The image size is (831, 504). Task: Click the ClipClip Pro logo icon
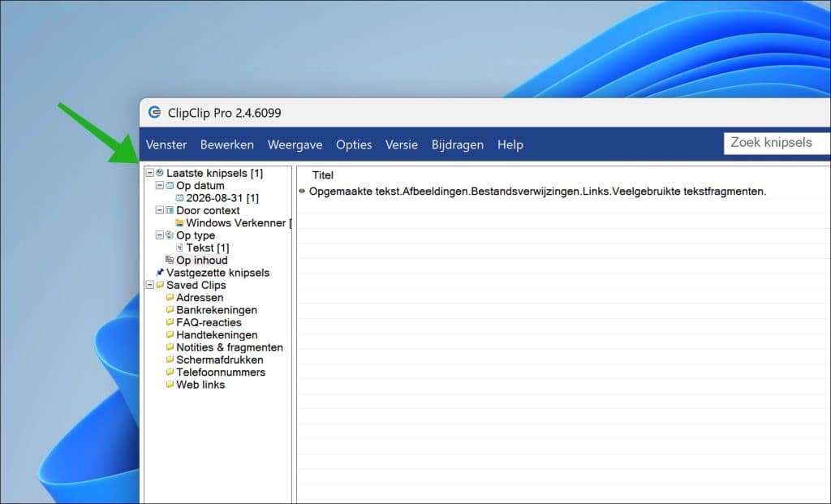tap(154, 112)
